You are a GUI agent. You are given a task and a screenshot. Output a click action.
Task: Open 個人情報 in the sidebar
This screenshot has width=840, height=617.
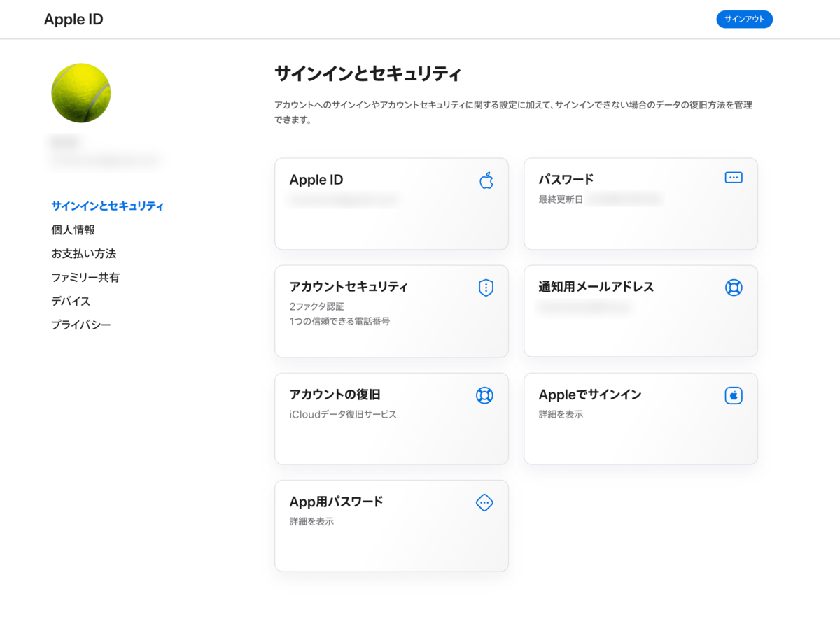click(73, 230)
